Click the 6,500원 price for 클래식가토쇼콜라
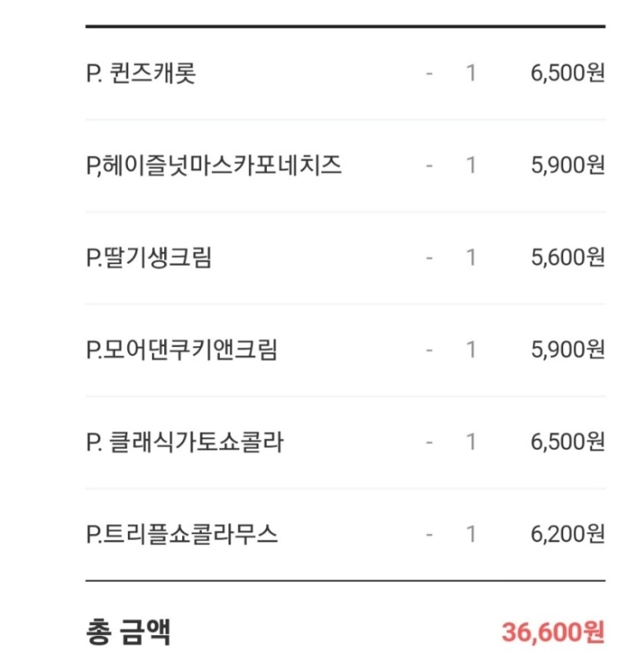Viewport: 633px width, 672px height. tap(567, 443)
